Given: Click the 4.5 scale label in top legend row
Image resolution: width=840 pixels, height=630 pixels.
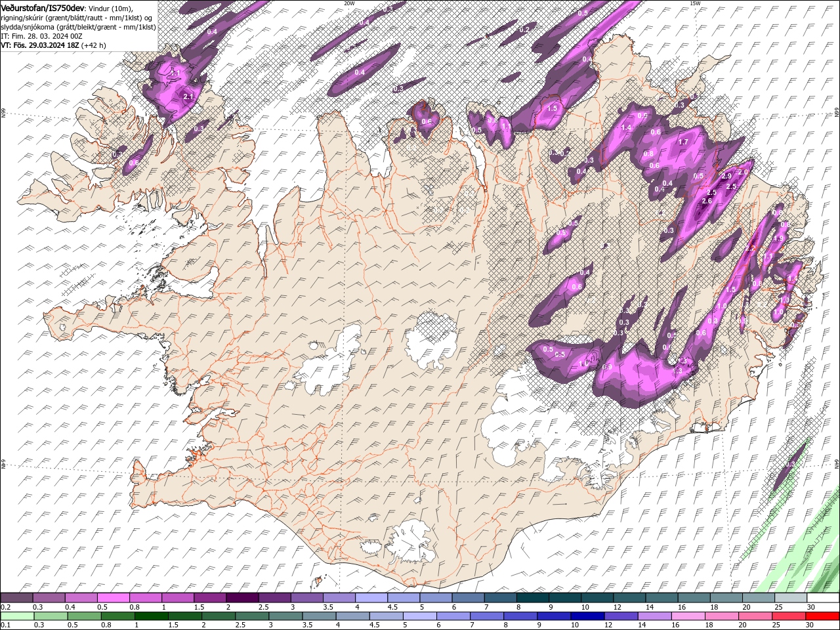Looking at the screenshot, I should [392, 608].
